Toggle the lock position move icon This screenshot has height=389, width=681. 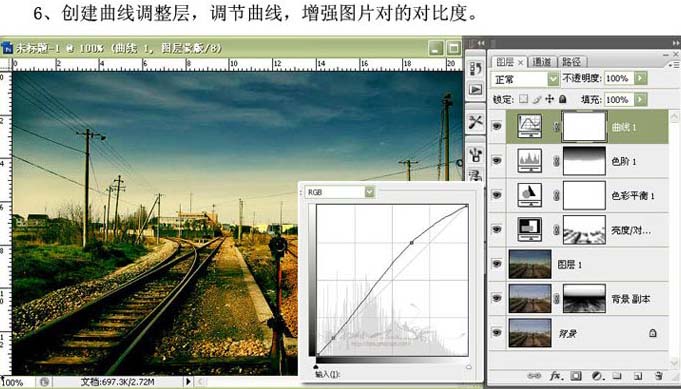[549, 99]
